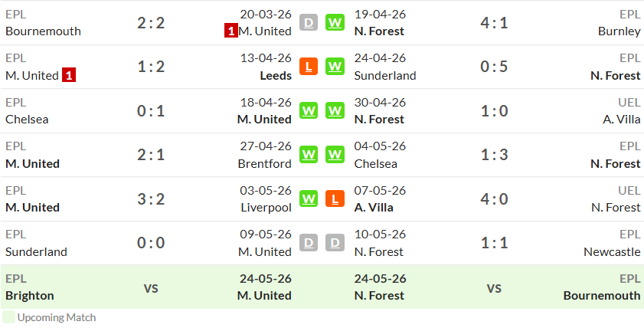Viewport: 644px width, 328px height.
Task: Click the red card icon beside M. United vs Leeds
Action: [x=69, y=76]
